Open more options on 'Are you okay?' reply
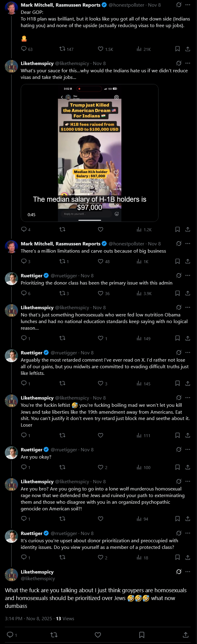The height and width of the screenshot is (644, 197). pyautogui.click(x=188, y=449)
